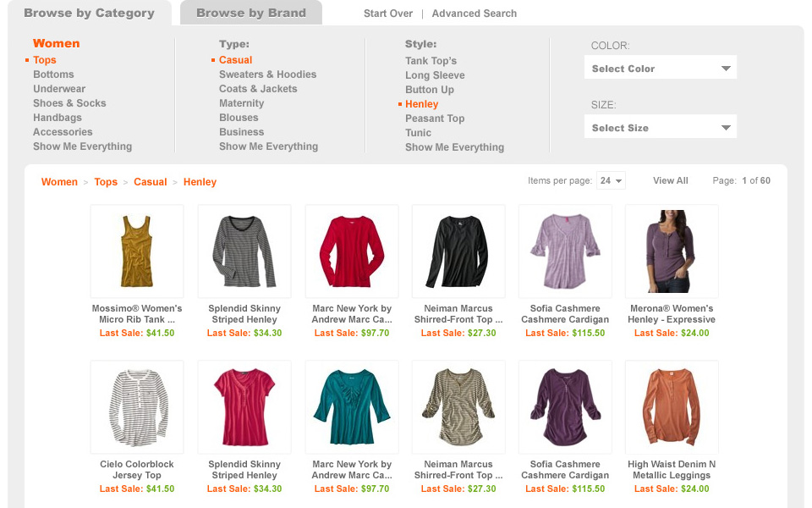The height and width of the screenshot is (508, 812).
Task: Open the Select Color dropdown
Action: point(661,68)
